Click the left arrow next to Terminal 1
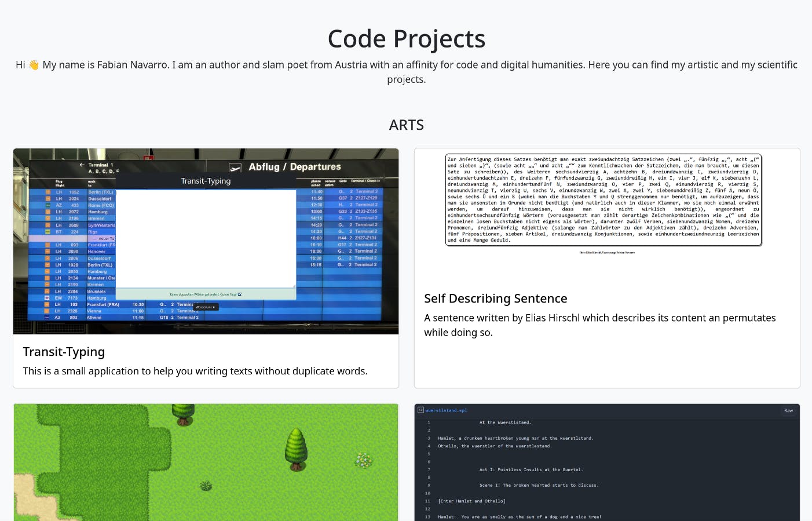The image size is (812, 521). click(82, 165)
